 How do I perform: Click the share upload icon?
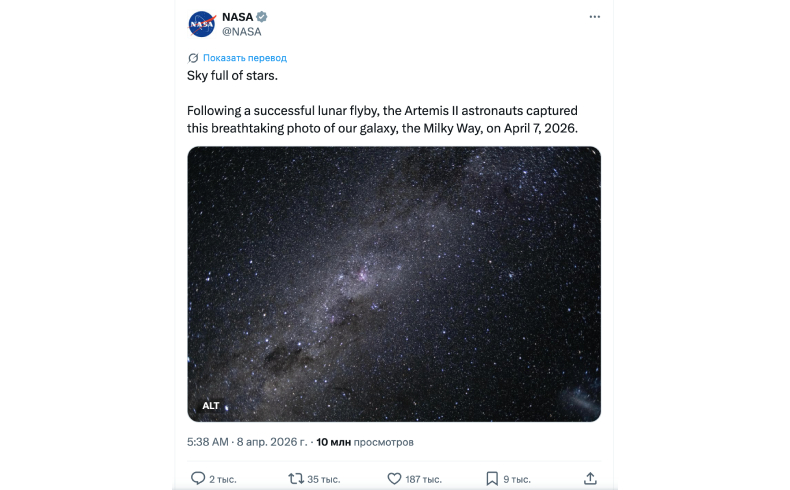(x=590, y=478)
